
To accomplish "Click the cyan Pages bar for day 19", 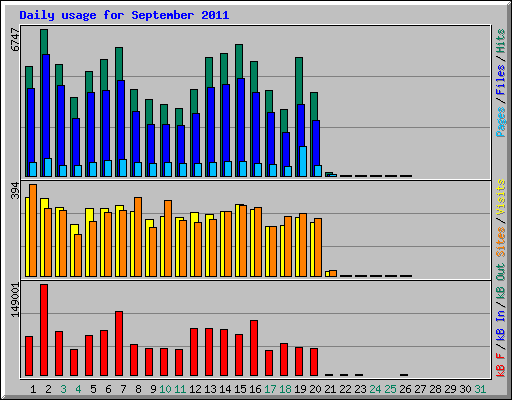I will (x=303, y=161).
